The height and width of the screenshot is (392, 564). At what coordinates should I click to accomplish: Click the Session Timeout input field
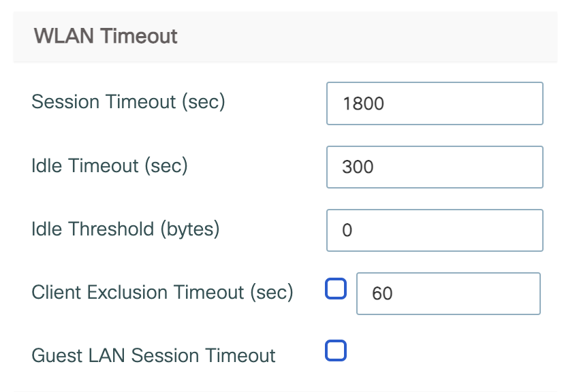435,103
